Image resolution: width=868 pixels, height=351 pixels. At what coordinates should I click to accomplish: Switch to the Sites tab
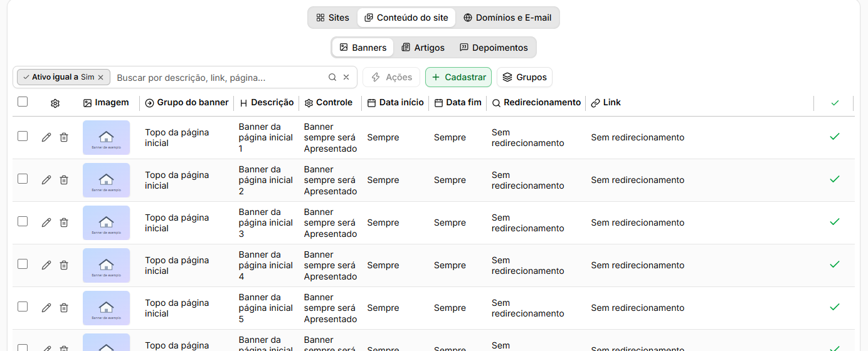click(332, 18)
